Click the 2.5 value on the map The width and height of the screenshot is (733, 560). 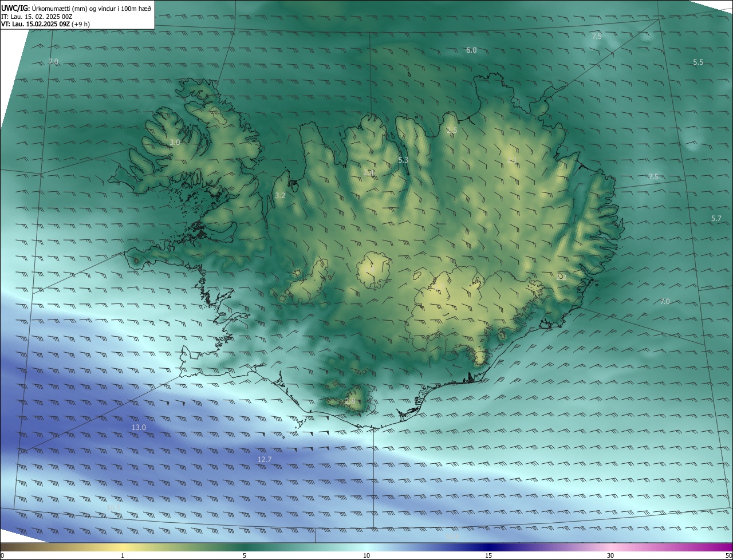coord(452,131)
